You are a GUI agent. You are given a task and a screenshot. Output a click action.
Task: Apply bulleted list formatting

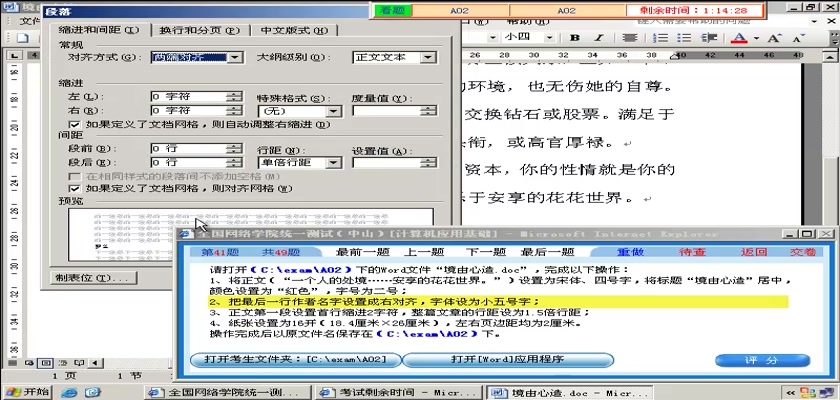(x=684, y=37)
